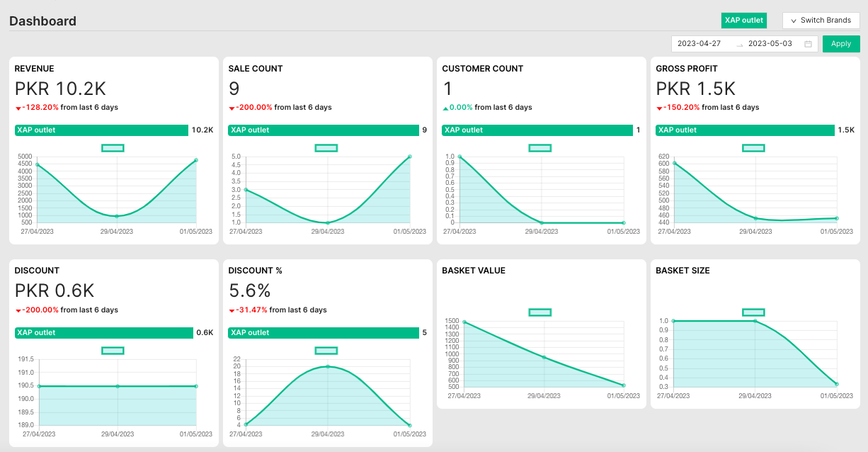Viewport: 868px width, 452px height.
Task: Click the red trend arrow under Discount %
Action: [232, 311]
